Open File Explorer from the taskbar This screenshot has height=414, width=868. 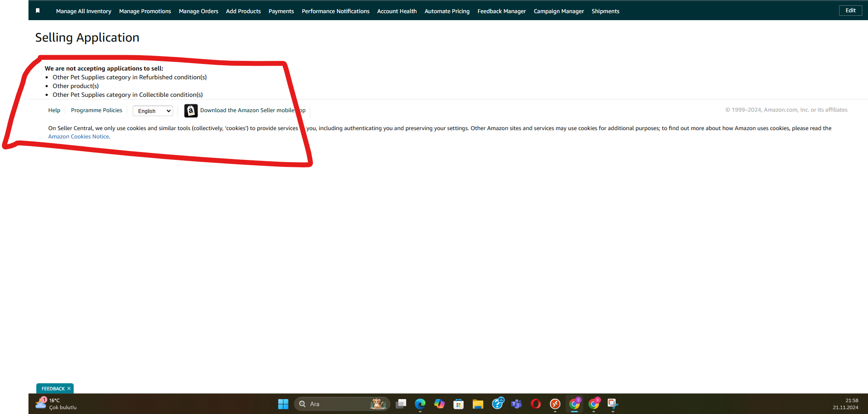pyautogui.click(x=478, y=404)
